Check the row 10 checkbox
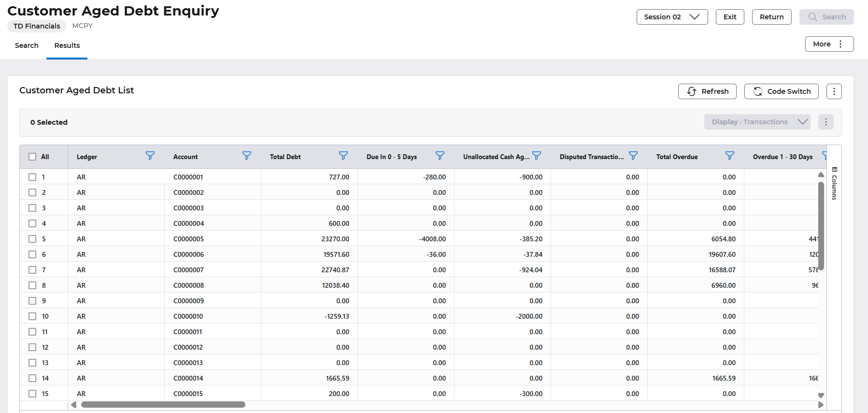Image resolution: width=868 pixels, height=413 pixels. coord(32,316)
